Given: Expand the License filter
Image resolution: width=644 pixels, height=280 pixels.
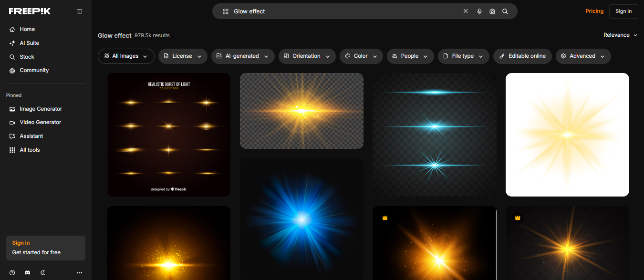Looking at the screenshot, I should (x=183, y=56).
